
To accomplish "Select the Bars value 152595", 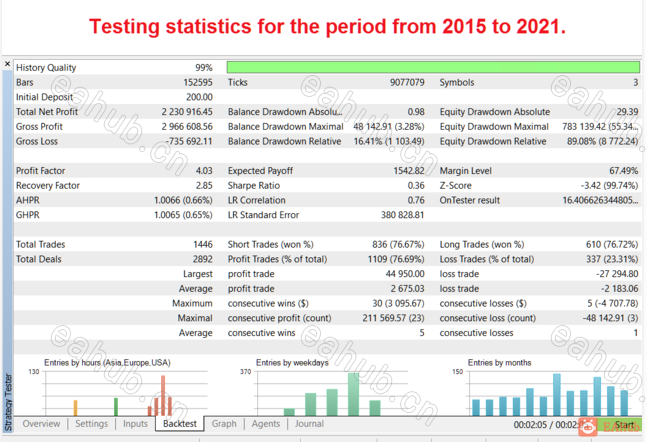I will pos(198,82).
